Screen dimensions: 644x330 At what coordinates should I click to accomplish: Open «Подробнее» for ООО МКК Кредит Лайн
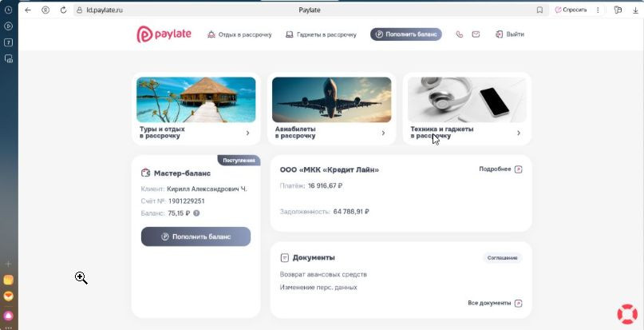pyautogui.click(x=500, y=169)
